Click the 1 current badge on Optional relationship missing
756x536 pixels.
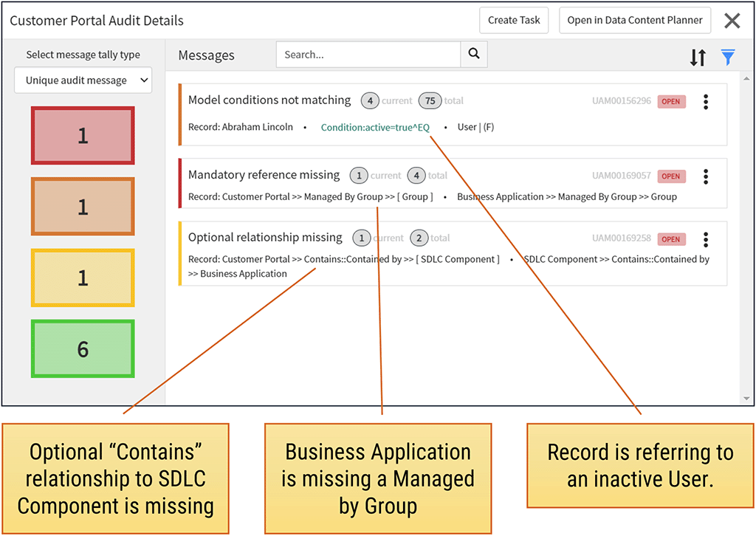(x=362, y=238)
